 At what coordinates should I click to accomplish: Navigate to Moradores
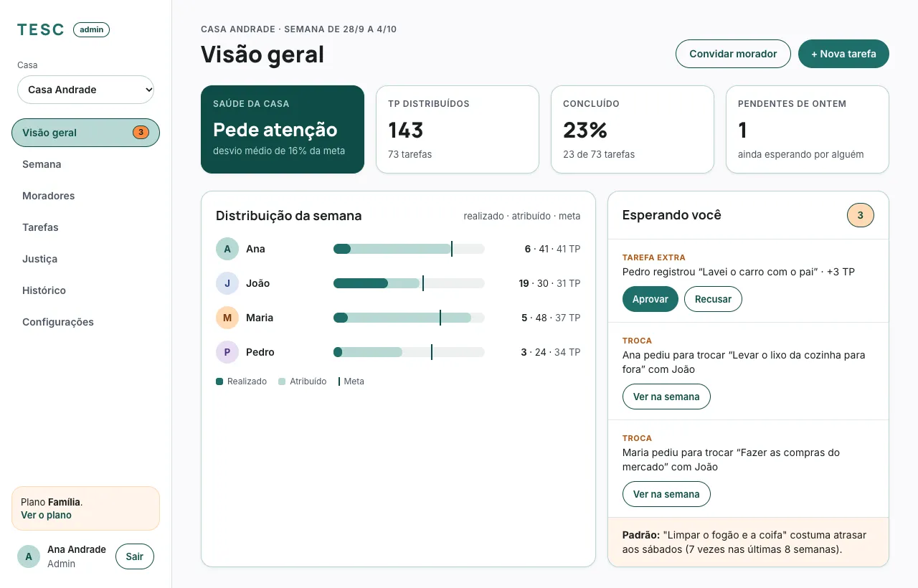(x=86, y=196)
